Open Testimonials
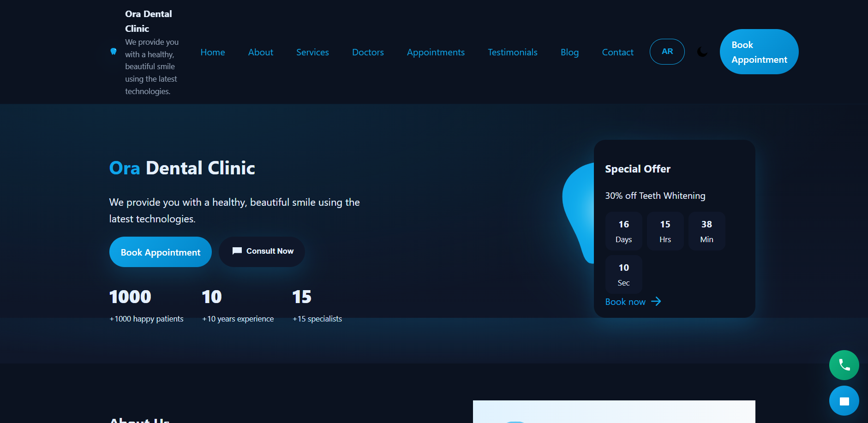Image resolution: width=868 pixels, height=423 pixels. (x=512, y=52)
